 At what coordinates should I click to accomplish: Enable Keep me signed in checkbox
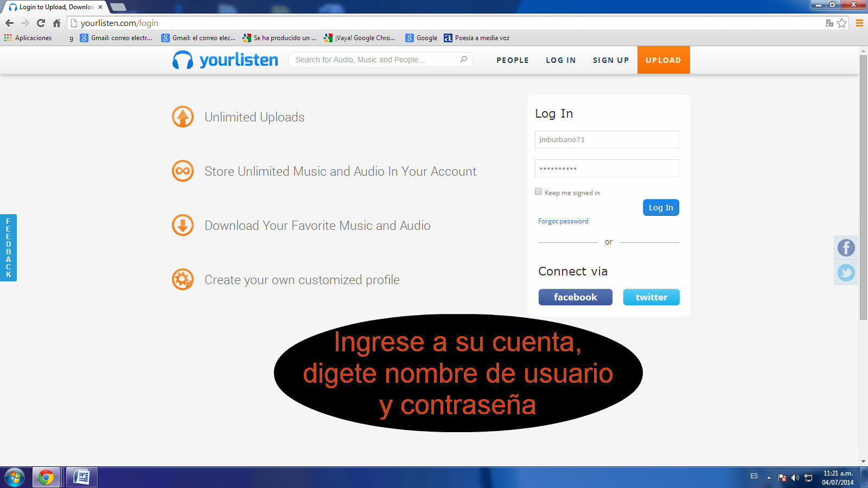pyautogui.click(x=538, y=192)
